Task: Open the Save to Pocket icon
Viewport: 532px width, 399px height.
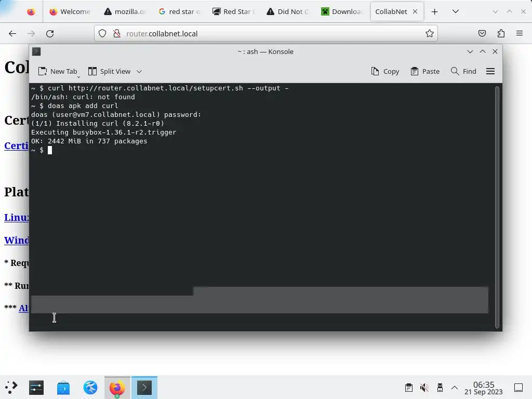Action: tap(482, 33)
